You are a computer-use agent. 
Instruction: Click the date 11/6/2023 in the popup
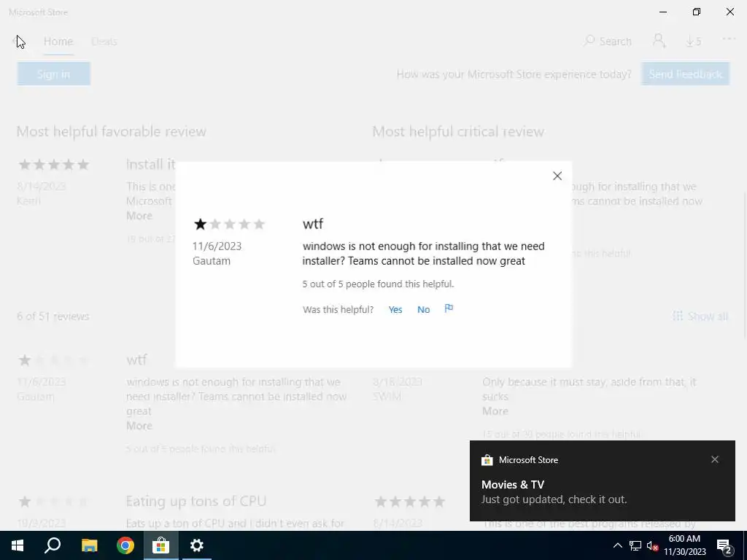coord(217,246)
